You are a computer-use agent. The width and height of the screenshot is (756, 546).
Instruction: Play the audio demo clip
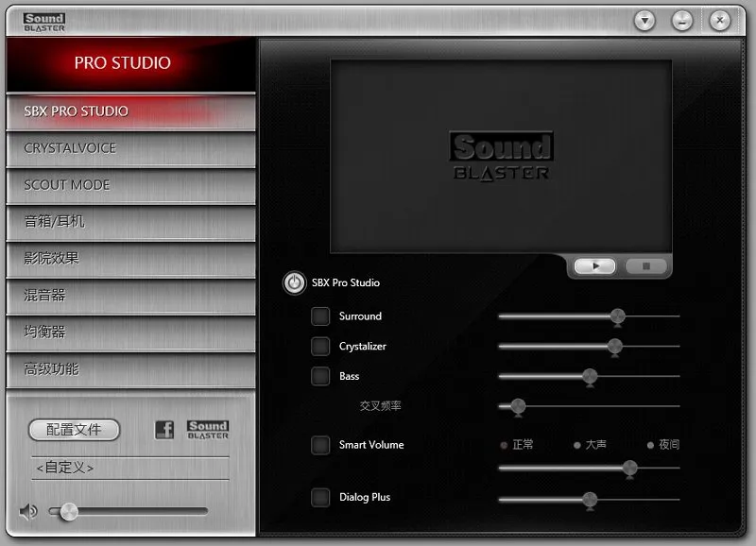coord(595,266)
